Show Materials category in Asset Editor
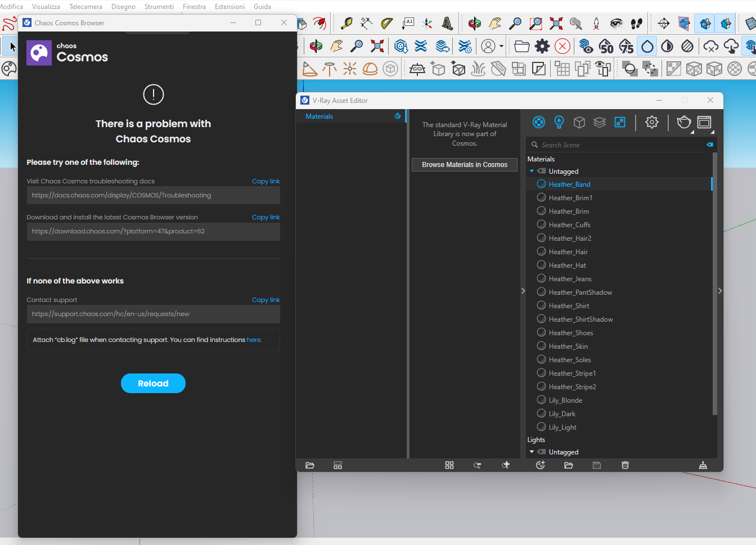 point(539,122)
